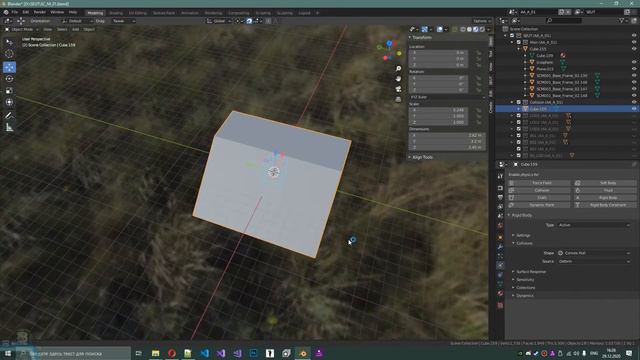Toggle visibility of the Main collection
This screenshot has width=640, height=360.
tap(634, 42)
